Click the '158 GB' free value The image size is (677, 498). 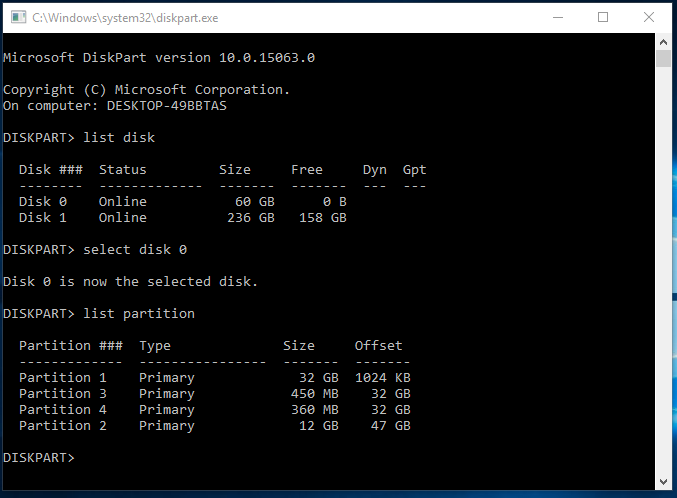click(x=323, y=218)
